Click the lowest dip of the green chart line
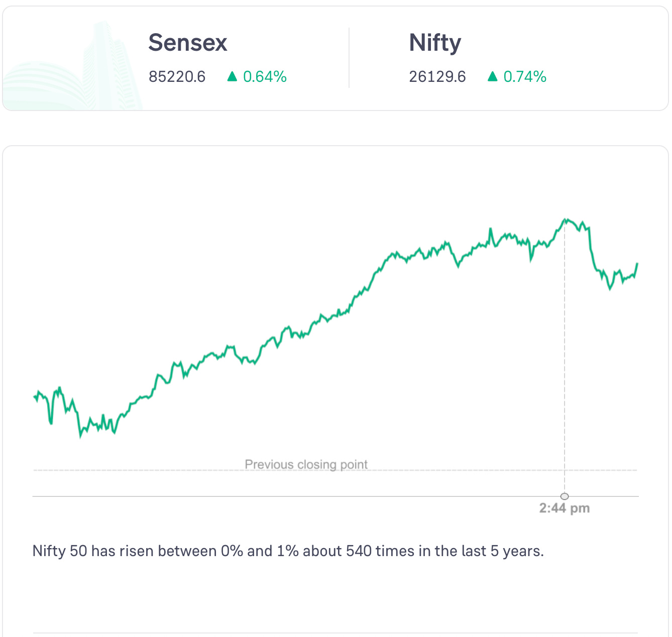The image size is (672, 637). pos(80,436)
